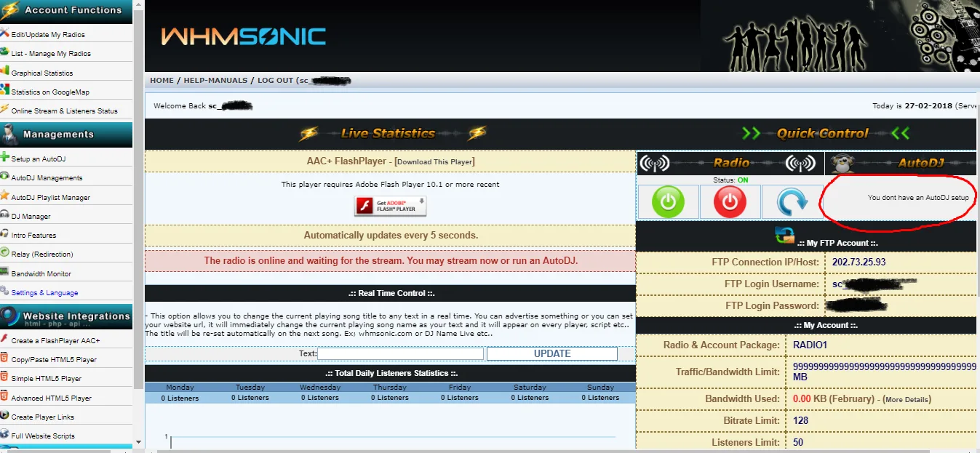The height and width of the screenshot is (453, 980).
Task: Click More Details next to Bandwidth Used
Action: pyautogui.click(x=907, y=399)
